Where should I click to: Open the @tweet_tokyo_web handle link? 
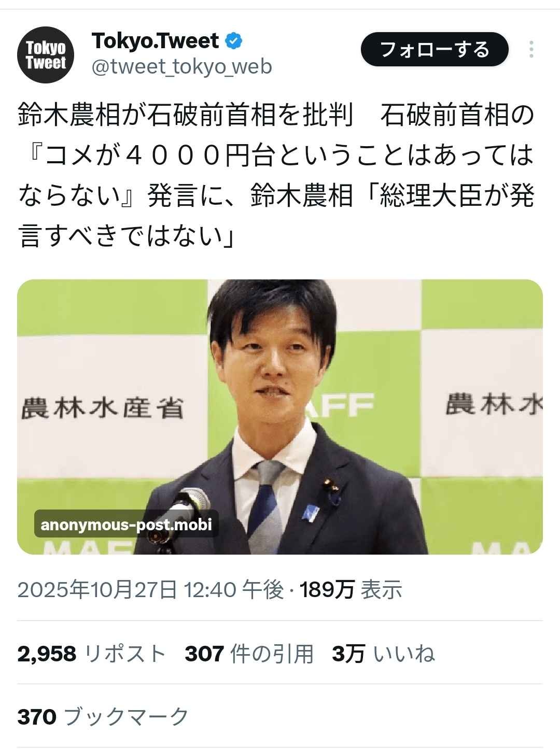coord(181,67)
